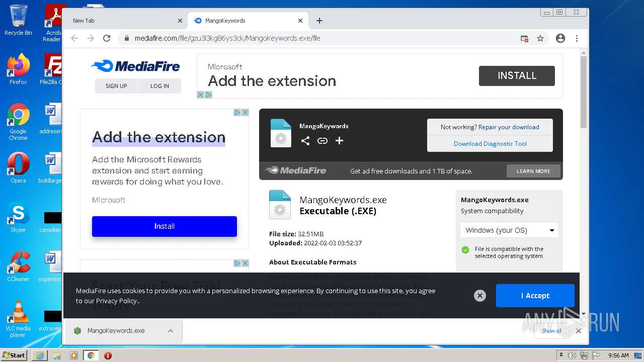This screenshot has width=644, height=362.
Task: Close the Chrome downloads bar
Action: coord(579,331)
